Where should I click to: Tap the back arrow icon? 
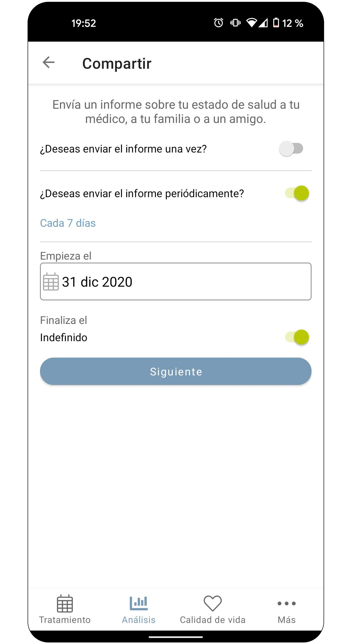click(x=48, y=62)
